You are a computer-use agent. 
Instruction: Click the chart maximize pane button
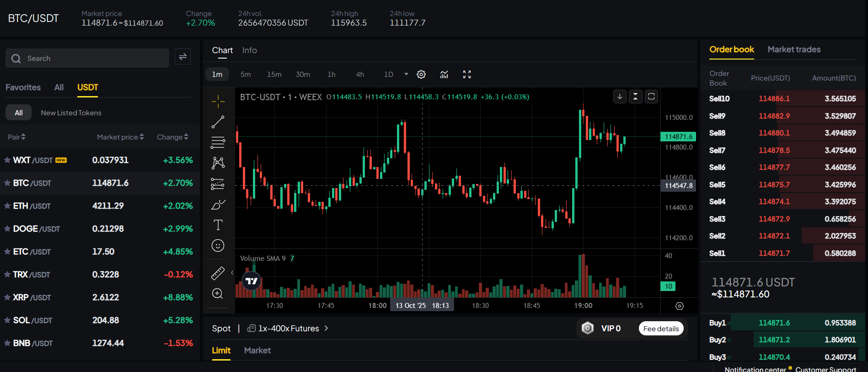[651, 97]
